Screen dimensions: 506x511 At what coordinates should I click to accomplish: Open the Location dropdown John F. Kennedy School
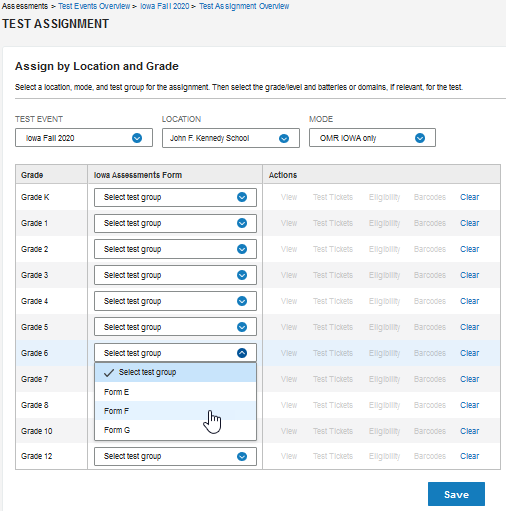click(231, 138)
